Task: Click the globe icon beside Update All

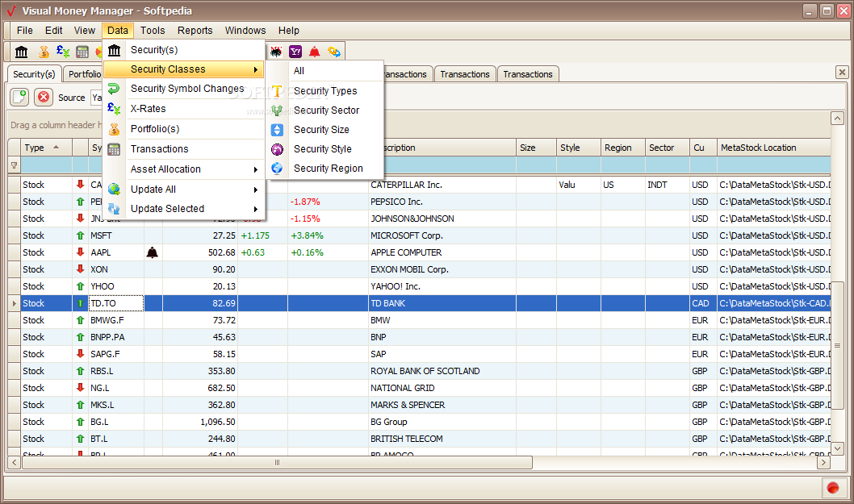Action: [114, 189]
